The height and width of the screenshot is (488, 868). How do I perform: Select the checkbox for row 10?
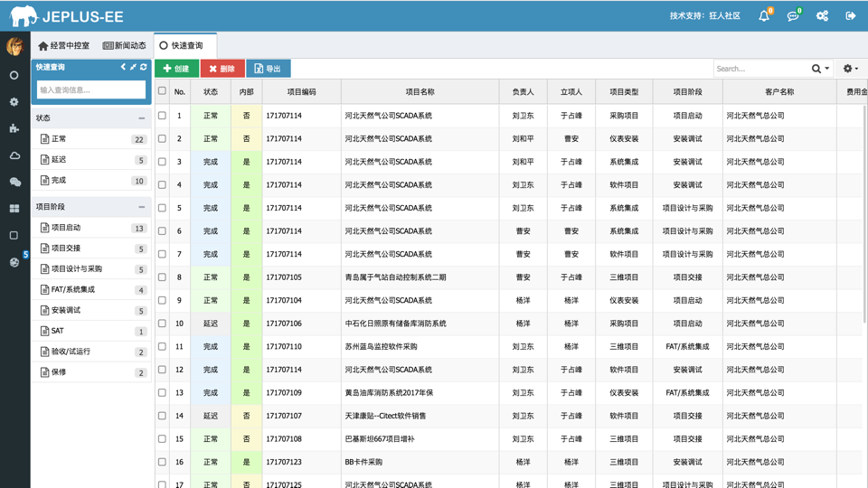click(163, 324)
